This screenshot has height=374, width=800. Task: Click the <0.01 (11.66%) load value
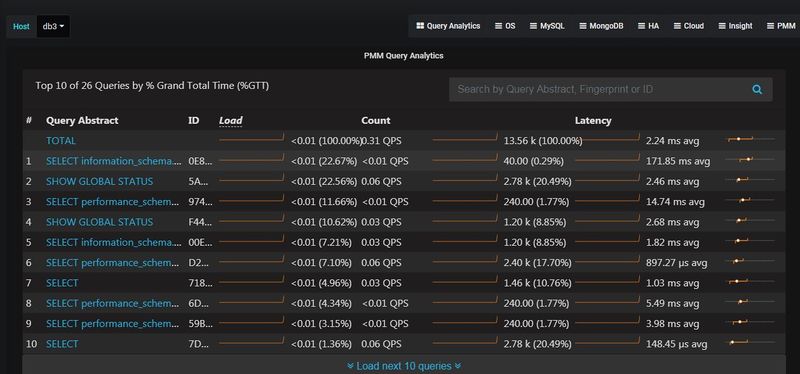tap(324, 202)
